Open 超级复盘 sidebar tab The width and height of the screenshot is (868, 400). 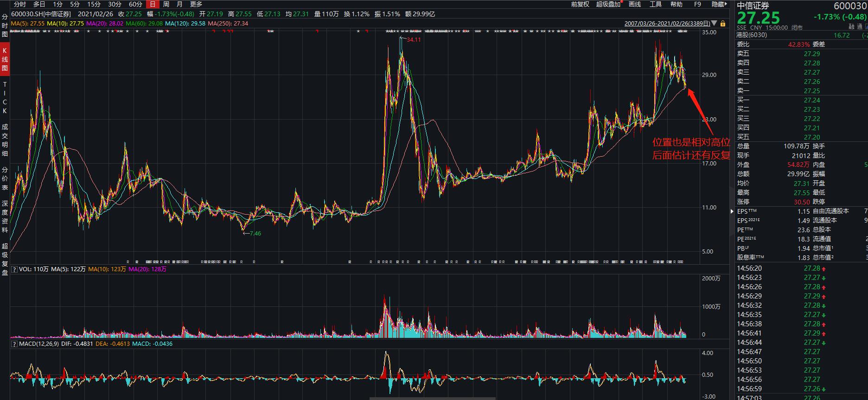pos(5,259)
